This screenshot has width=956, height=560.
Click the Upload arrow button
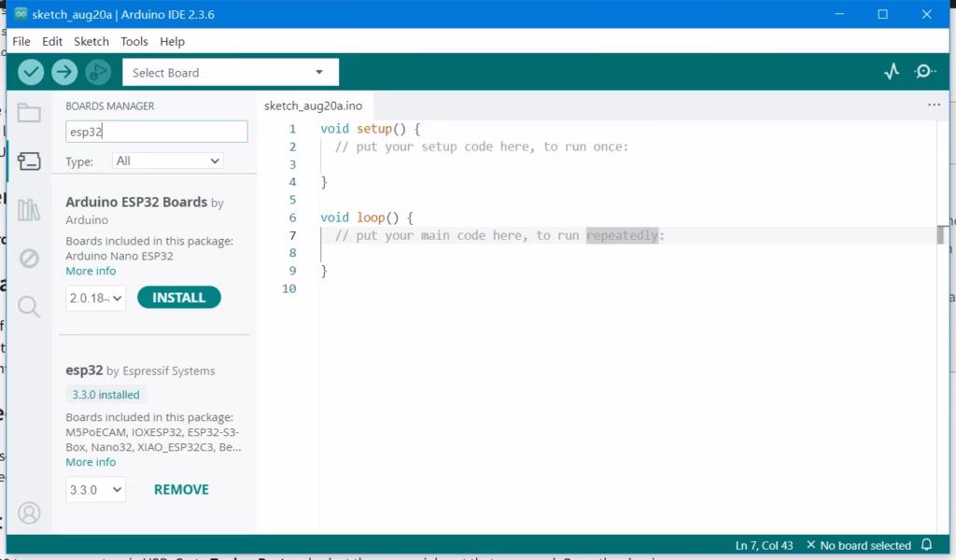tap(64, 73)
